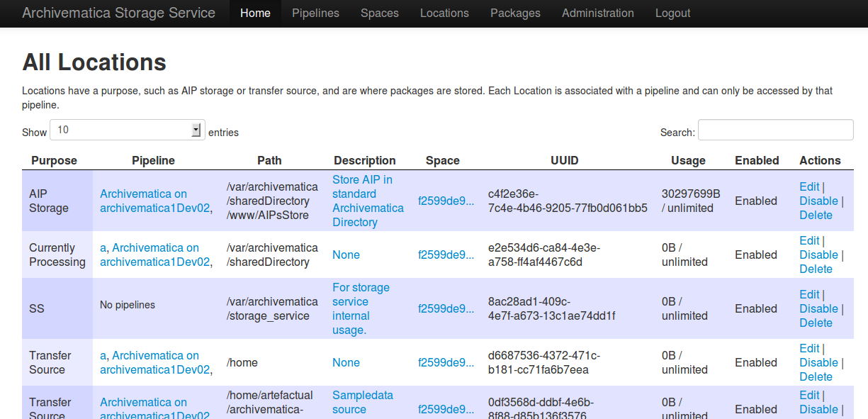Sort the table by UUID column

click(x=564, y=161)
